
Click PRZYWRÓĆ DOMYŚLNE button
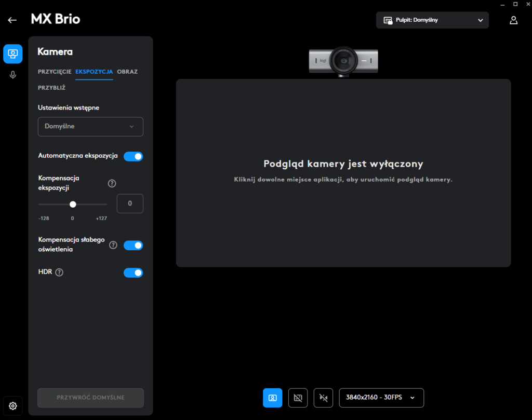90,398
